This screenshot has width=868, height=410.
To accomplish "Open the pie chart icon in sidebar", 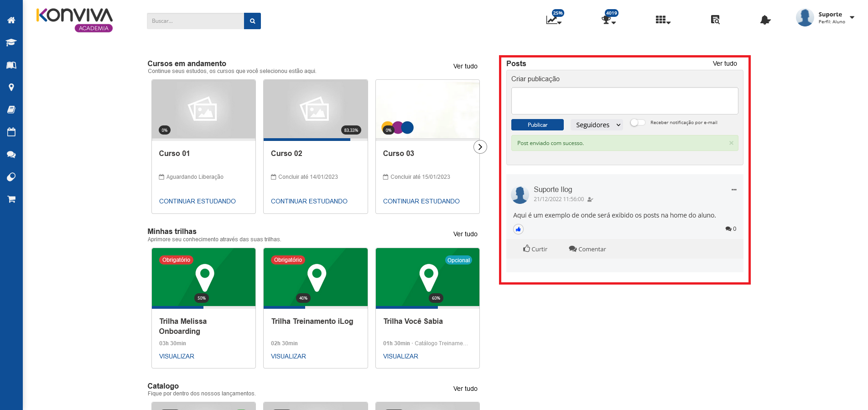I will click(x=11, y=177).
